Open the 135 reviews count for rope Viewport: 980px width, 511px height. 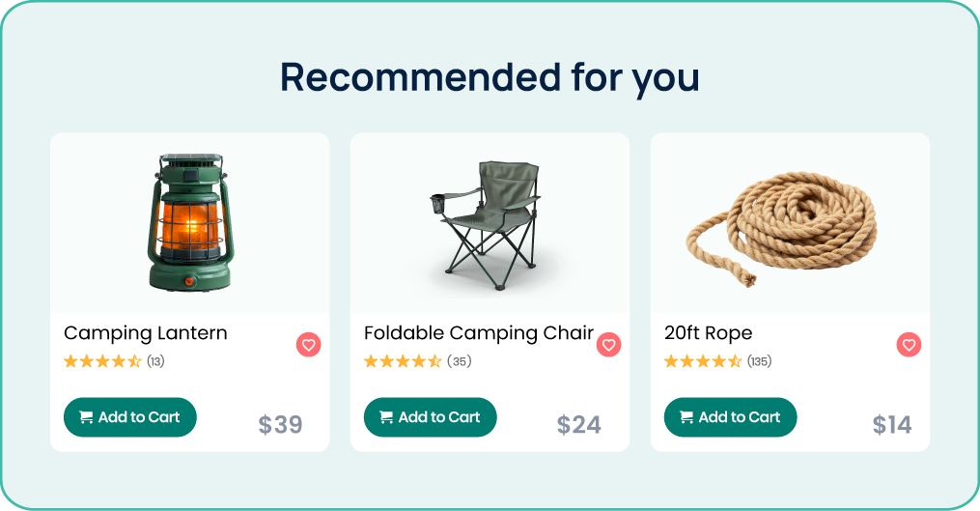coord(759,361)
